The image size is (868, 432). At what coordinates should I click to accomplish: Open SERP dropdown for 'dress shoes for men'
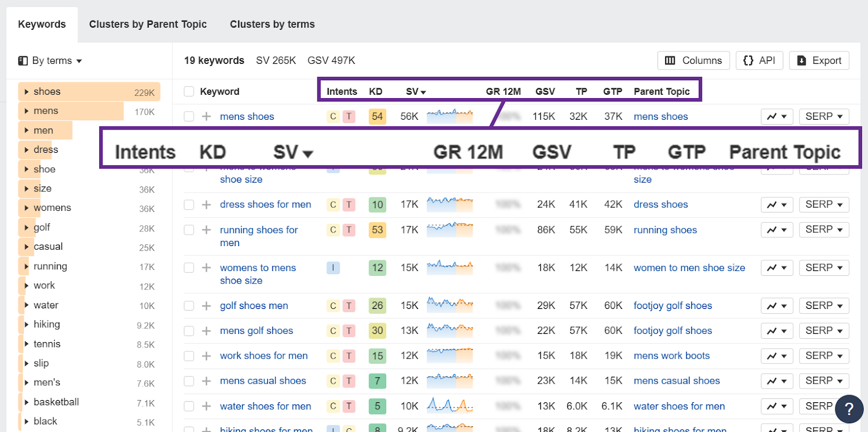pos(824,205)
